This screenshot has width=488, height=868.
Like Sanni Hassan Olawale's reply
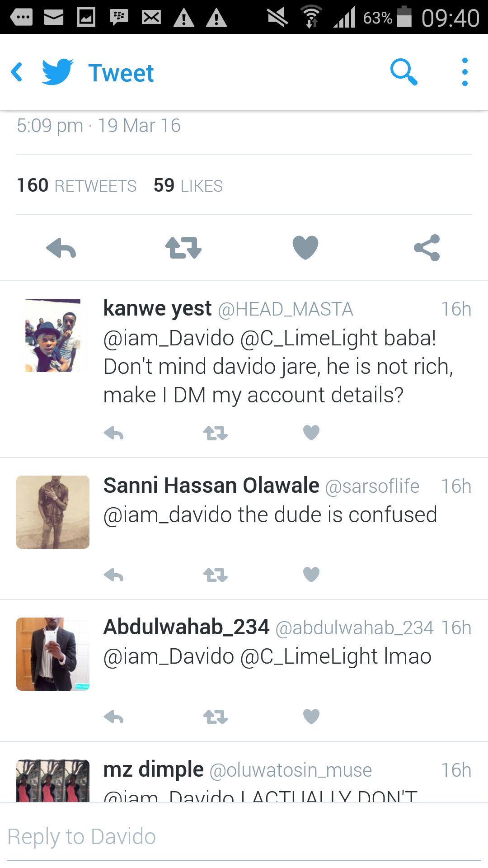pyautogui.click(x=311, y=575)
